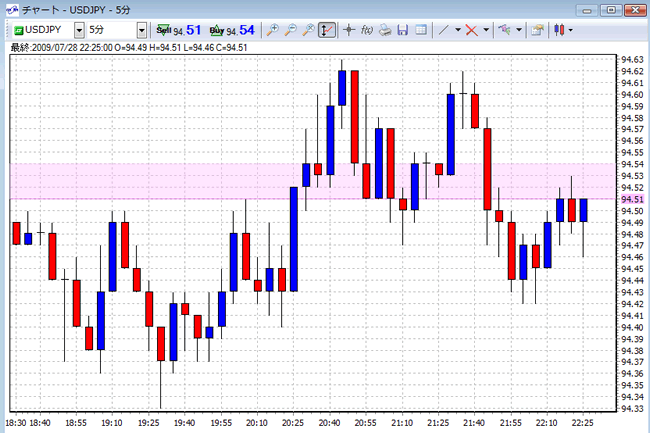The height and width of the screenshot is (433, 650).
Task: Maximize the チャート - USDJPY chart window
Action: pos(611,10)
